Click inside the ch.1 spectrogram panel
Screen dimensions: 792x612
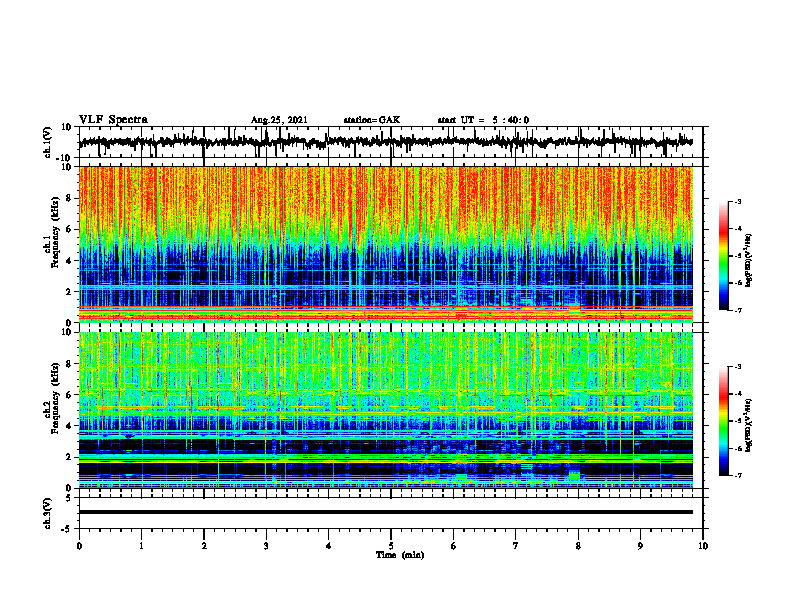[x=386, y=244]
